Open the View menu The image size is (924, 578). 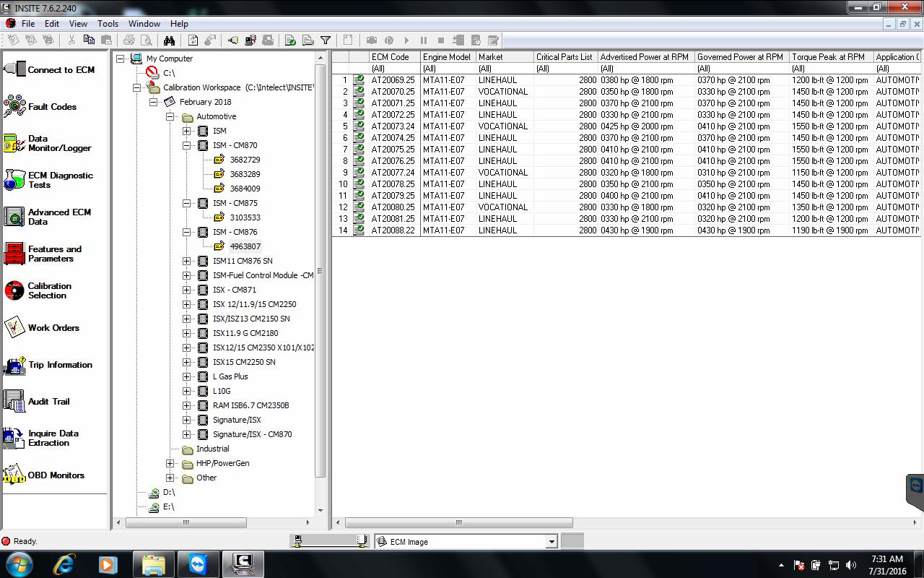78,24
